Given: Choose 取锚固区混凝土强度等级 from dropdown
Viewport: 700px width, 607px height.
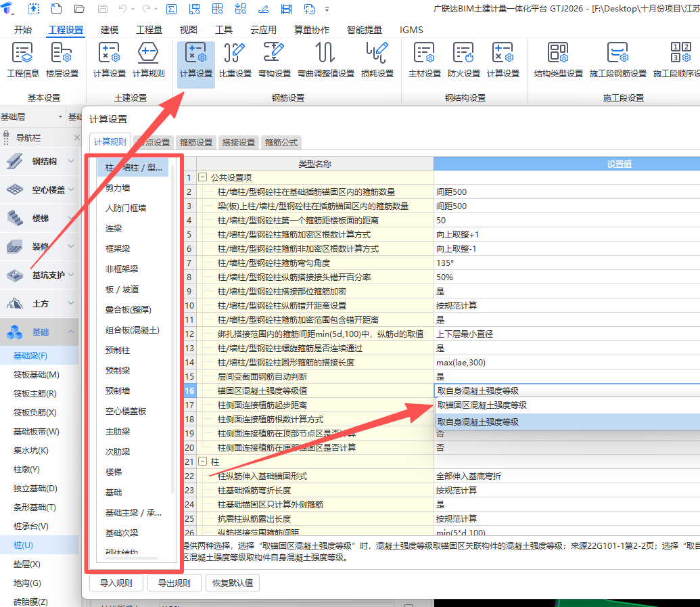Looking at the screenshot, I should [567, 405].
